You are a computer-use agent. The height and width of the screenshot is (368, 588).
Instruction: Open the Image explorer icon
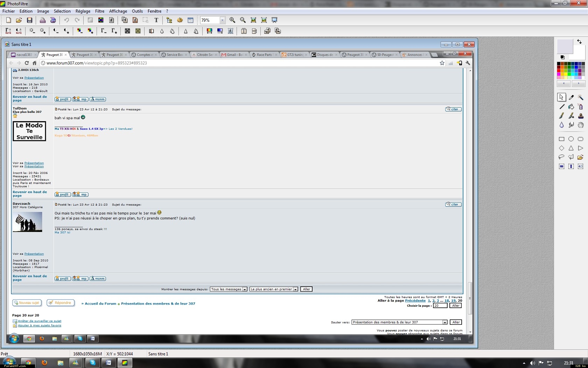point(169,20)
